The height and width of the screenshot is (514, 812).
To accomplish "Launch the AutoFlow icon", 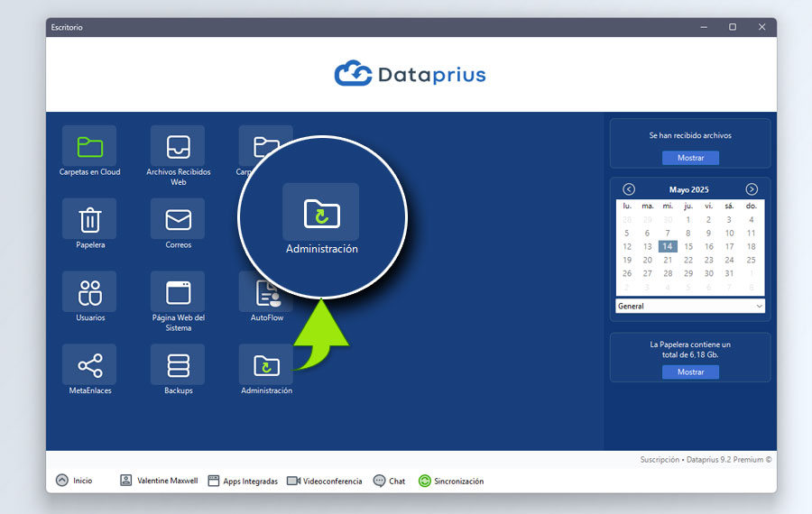I will coord(266,293).
